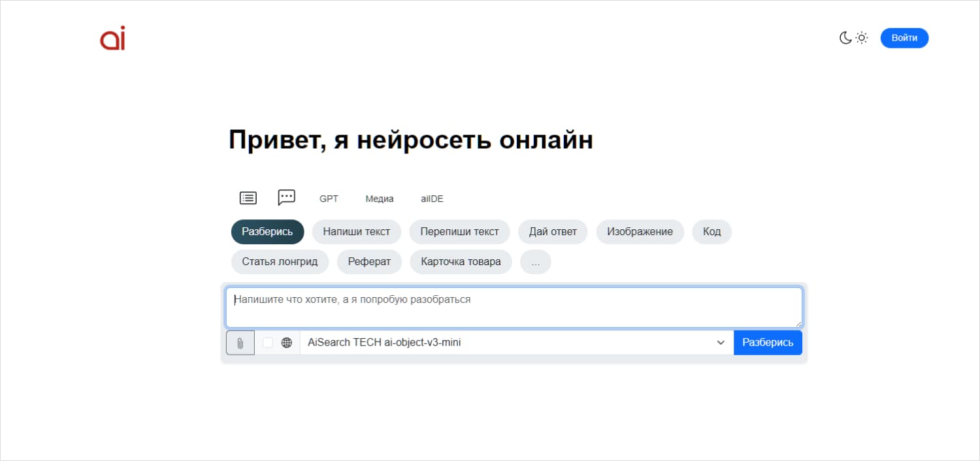The height and width of the screenshot is (461, 980).
Task: Open the 'Медиа' tab
Action: [x=379, y=198]
